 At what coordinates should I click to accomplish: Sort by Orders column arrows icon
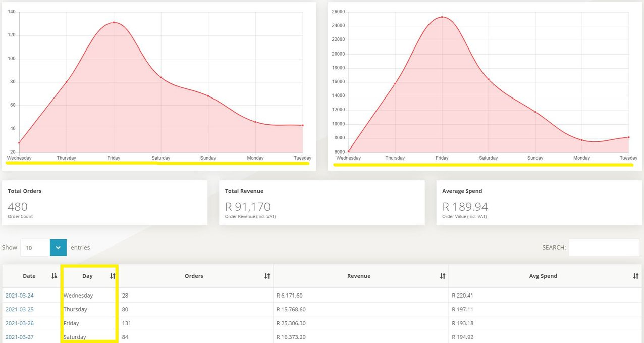click(x=267, y=276)
